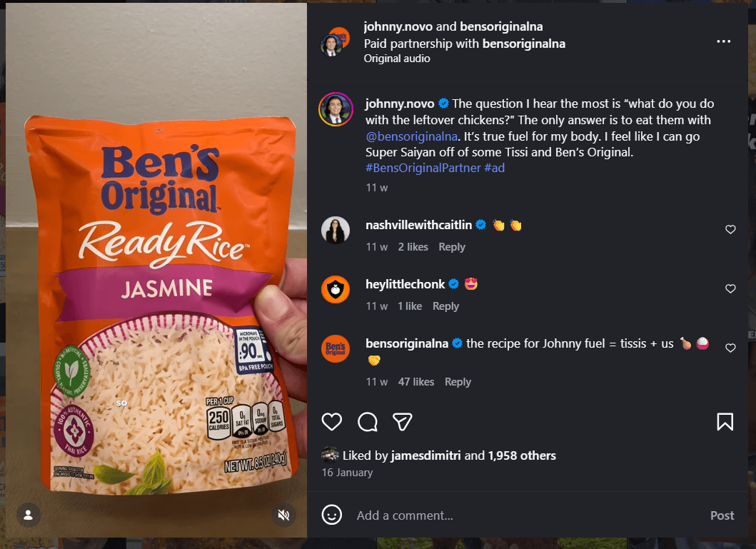Like nashvillewithcaitlin's comment heart
This screenshot has width=756, height=549.
[730, 229]
